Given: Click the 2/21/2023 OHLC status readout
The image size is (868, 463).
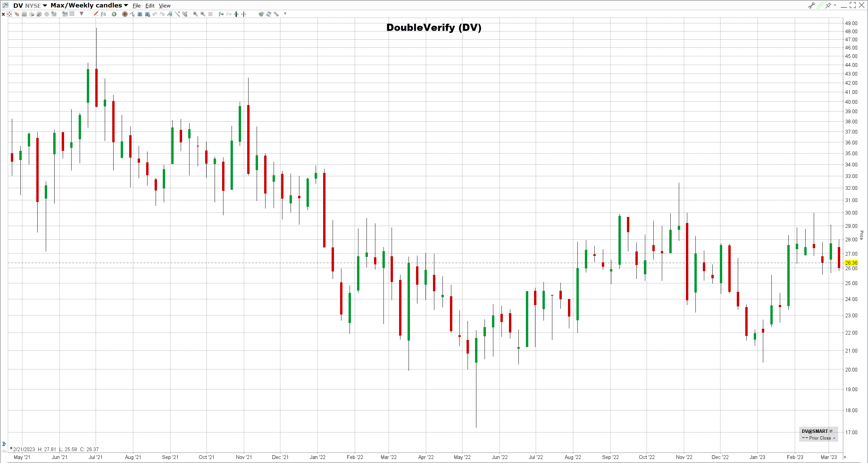Looking at the screenshot, I should pos(56,449).
